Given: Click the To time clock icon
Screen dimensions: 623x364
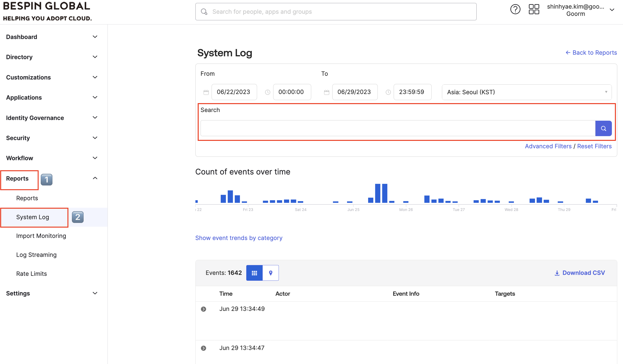Looking at the screenshot, I should [x=388, y=92].
